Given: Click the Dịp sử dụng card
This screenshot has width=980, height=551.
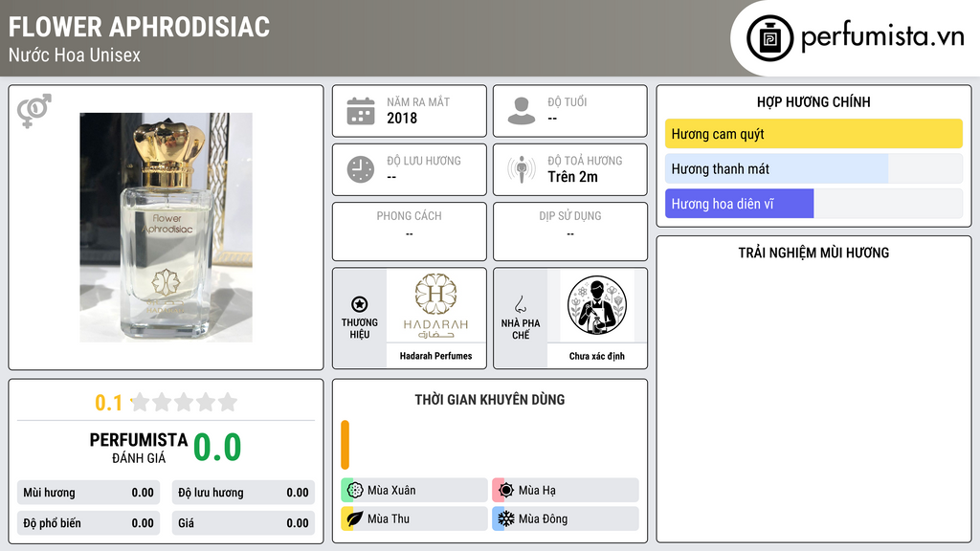Looking at the screenshot, I should [570, 231].
